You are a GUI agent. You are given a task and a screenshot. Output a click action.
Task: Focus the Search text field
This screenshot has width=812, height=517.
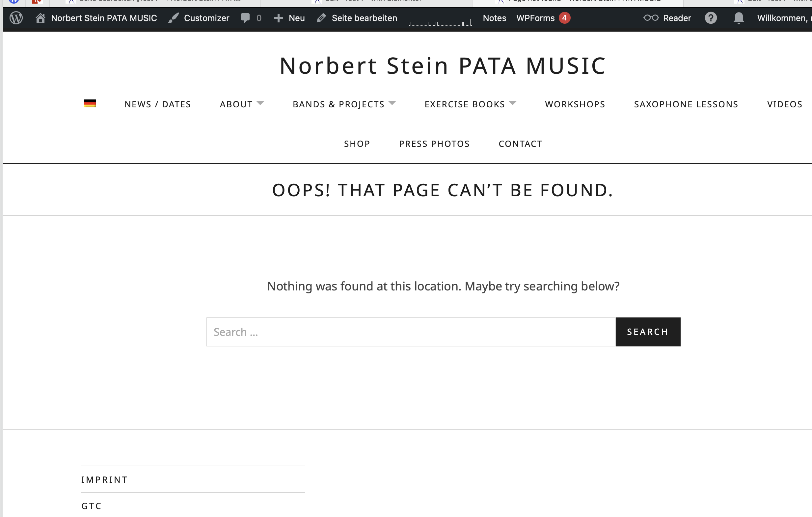411,332
